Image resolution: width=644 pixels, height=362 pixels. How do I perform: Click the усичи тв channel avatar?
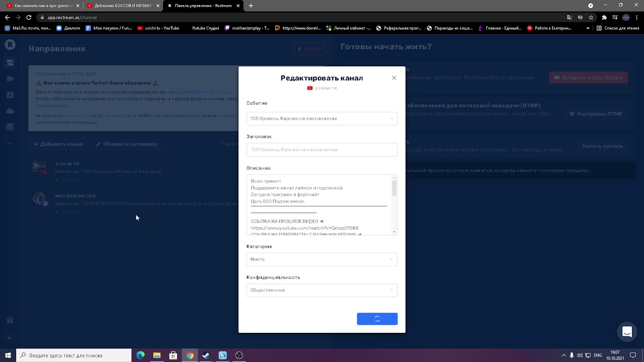point(39,167)
